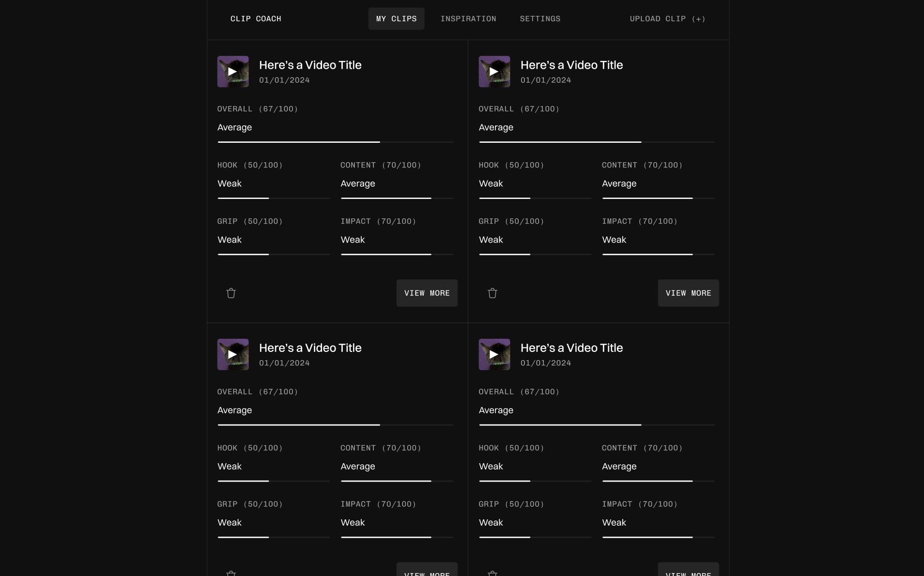This screenshot has width=924, height=576.
Task: Click the top-left clip's Overall score bar
Action: pos(335,142)
